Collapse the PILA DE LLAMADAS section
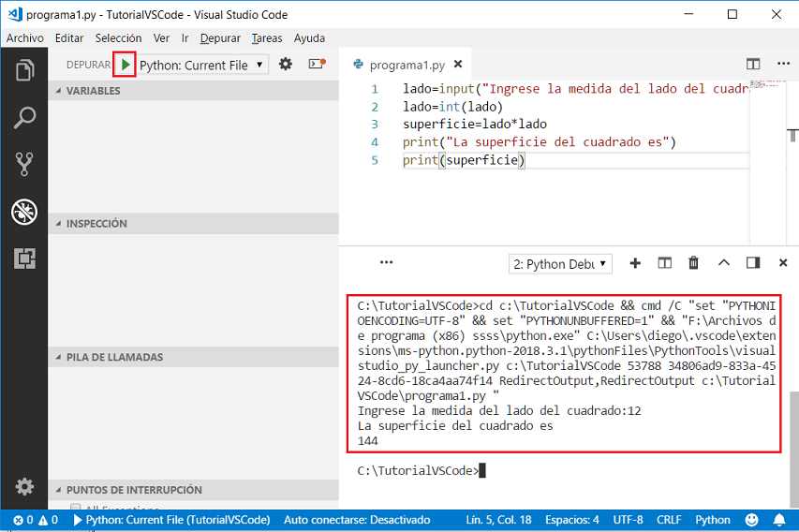Screen dimensions: 799x532 pyautogui.click(x=194, y=357)
